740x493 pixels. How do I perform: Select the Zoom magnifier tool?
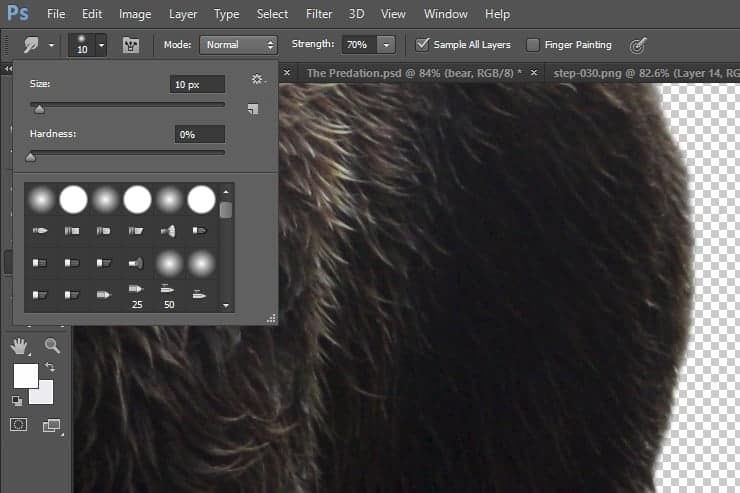coord(52,346)
